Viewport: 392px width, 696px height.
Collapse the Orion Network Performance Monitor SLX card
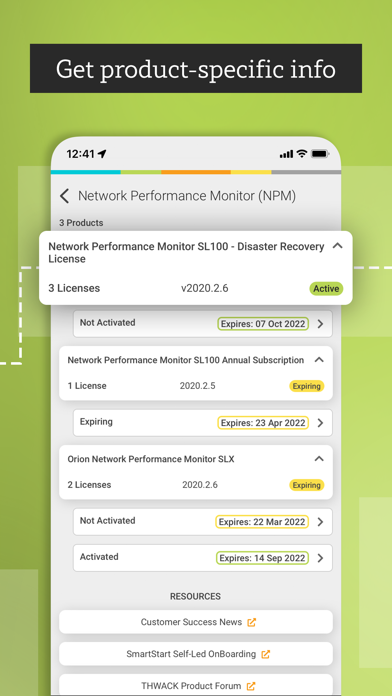[x=319, y=459]
